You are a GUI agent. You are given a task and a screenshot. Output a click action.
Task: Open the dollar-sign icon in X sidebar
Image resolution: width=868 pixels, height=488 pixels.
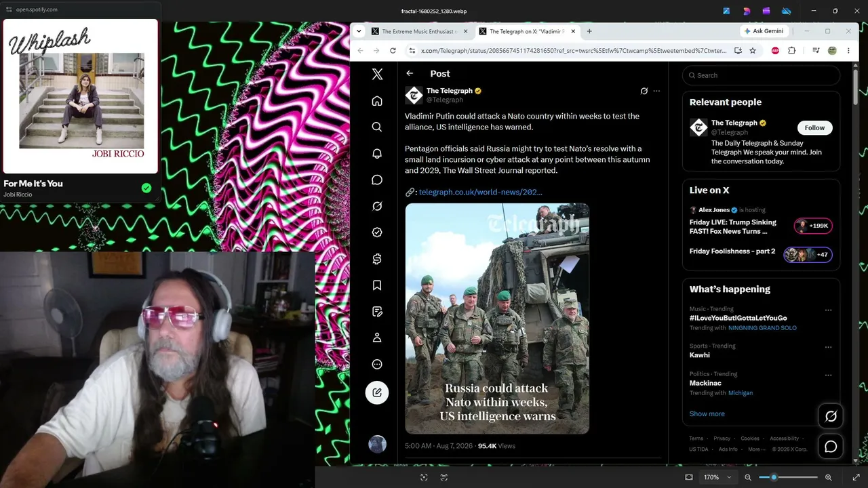377,259
